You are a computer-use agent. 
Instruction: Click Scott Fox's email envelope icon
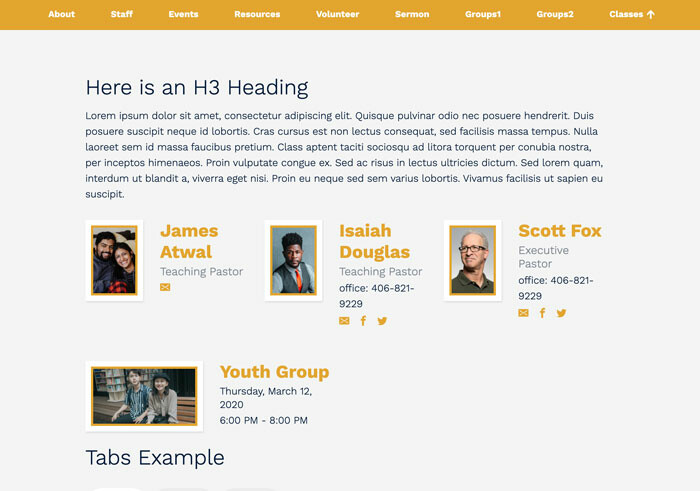523,313
